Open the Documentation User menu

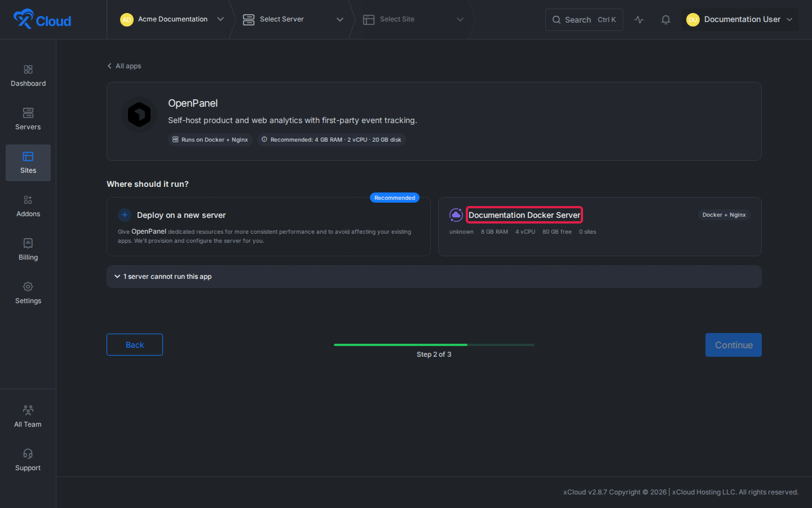click(x=740, y=20)
